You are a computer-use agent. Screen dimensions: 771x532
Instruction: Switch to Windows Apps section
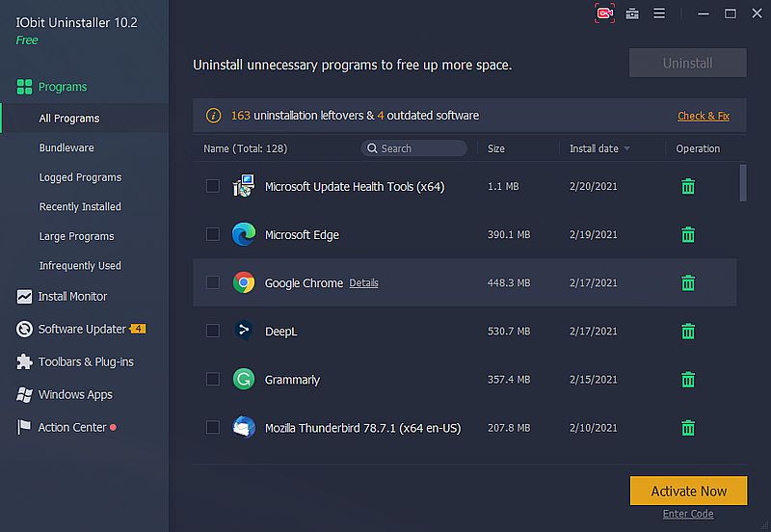(75, 394)
